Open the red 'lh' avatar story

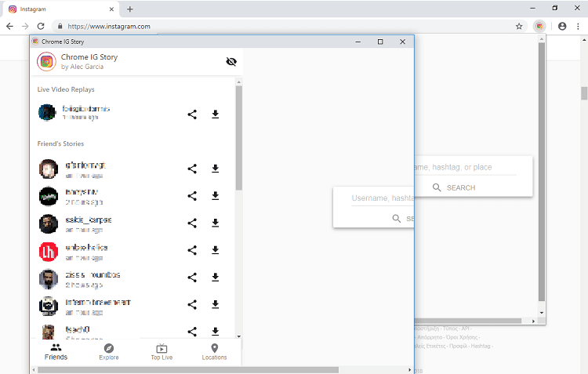(49, 252)
